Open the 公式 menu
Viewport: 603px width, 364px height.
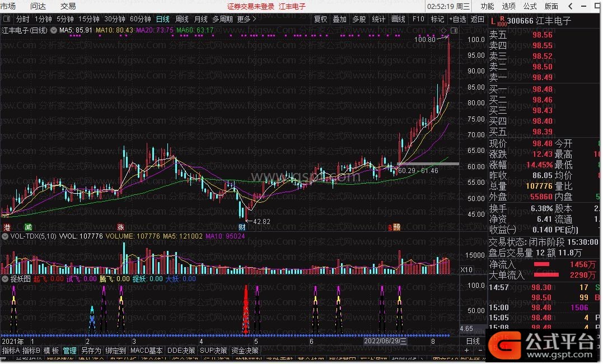point(530,6)
